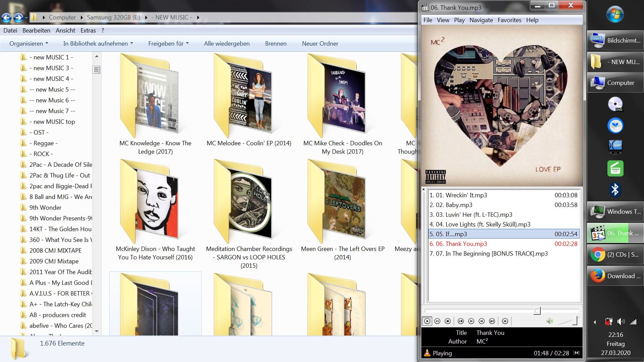Viewport: 644px width, 362px height.
Task: Open the player's View menu
Action: (x=443, y=20)
